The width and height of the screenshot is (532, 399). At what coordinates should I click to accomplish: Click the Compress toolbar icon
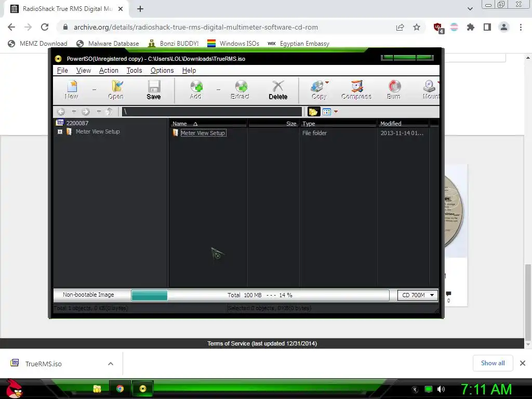[356, 89]
